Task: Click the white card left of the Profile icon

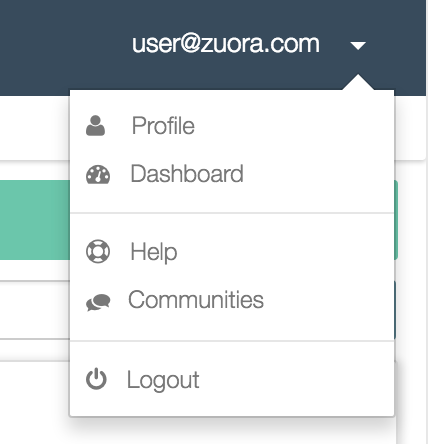Action: pos(35,128)
